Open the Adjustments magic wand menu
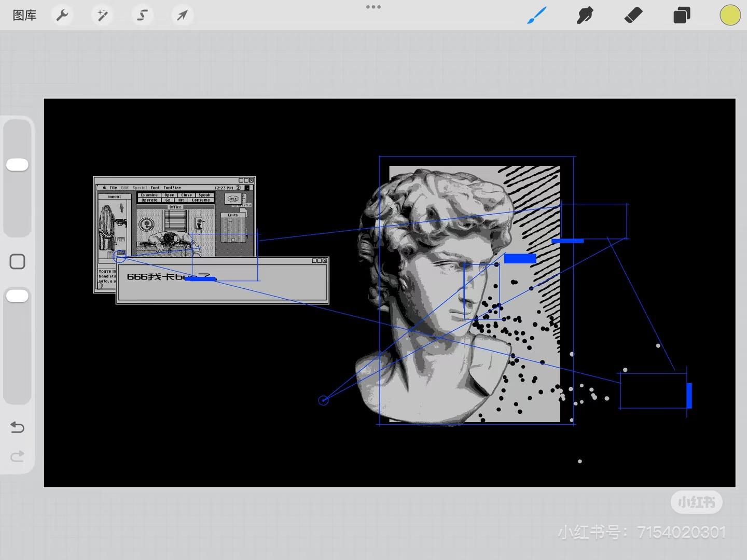 [x=102, y=16]
